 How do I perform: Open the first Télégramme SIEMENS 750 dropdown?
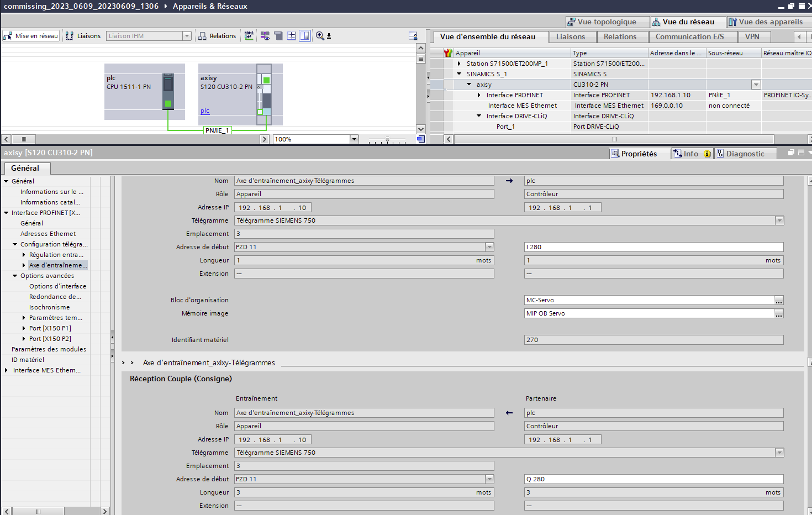tap(779, 220)
